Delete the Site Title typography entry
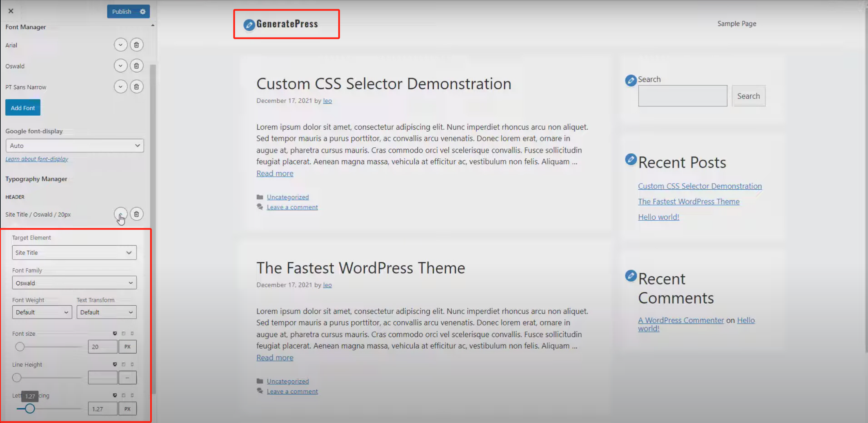The image size is (868, 423). point(136,214)
